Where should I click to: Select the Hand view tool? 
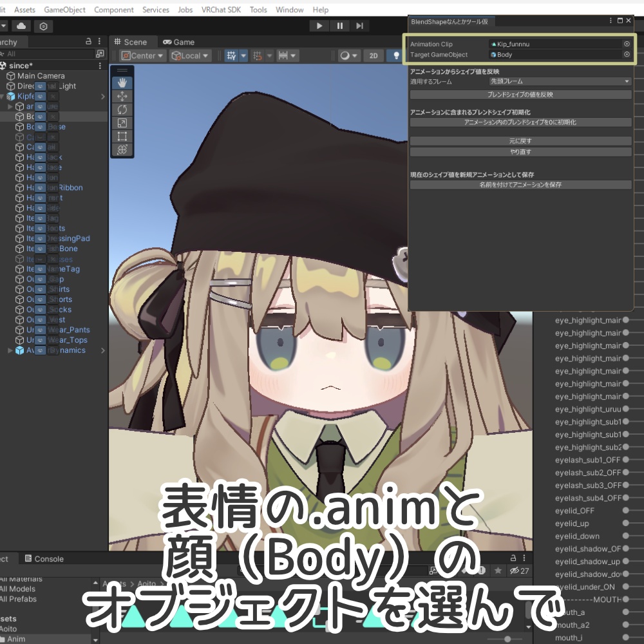click(x=122, y=83)
